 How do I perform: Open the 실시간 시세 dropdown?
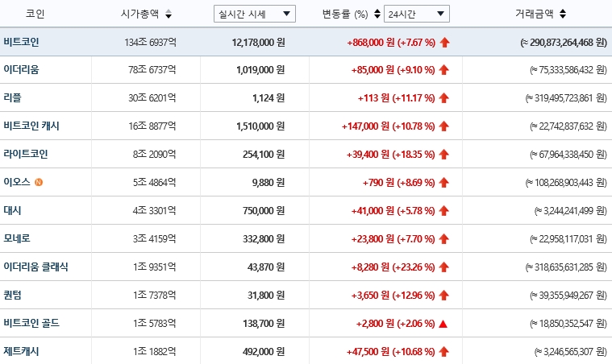pyautogui.click(x=255, y=14)
